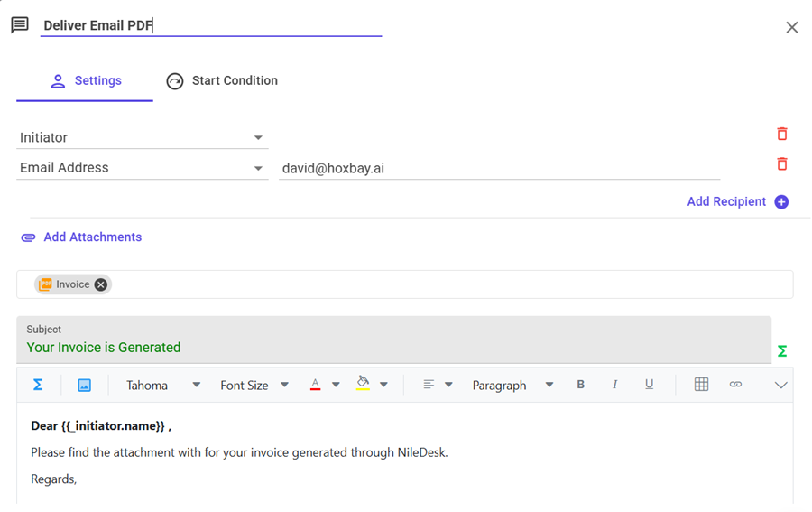Click the Subject field text
Screen dimensions: 812x512
click(104, 348)
